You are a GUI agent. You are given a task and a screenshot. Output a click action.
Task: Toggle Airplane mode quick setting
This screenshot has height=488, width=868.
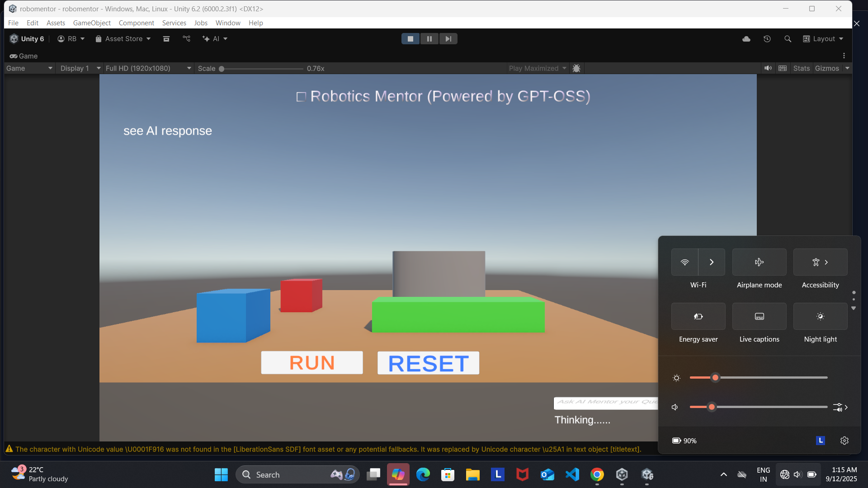tap(759, 262)
